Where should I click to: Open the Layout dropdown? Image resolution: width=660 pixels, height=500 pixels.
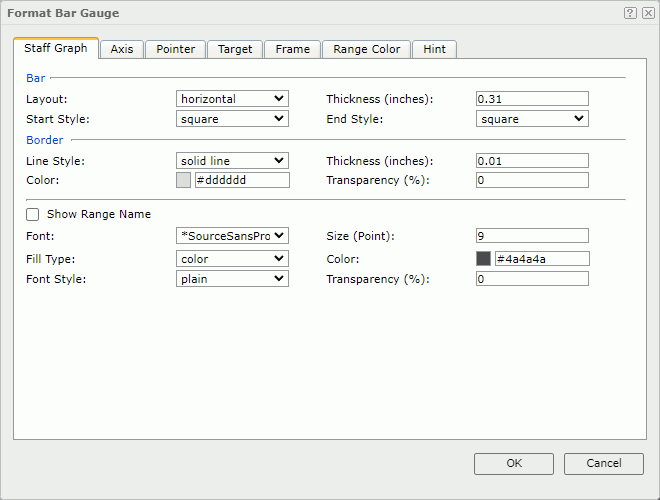coord(232,98)
